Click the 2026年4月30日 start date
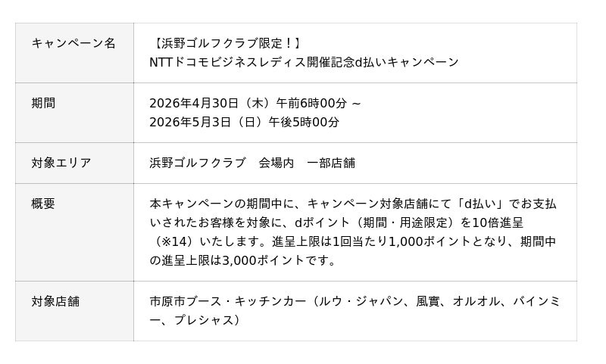Viewport: 606px width, 364px height. (195, 103)
